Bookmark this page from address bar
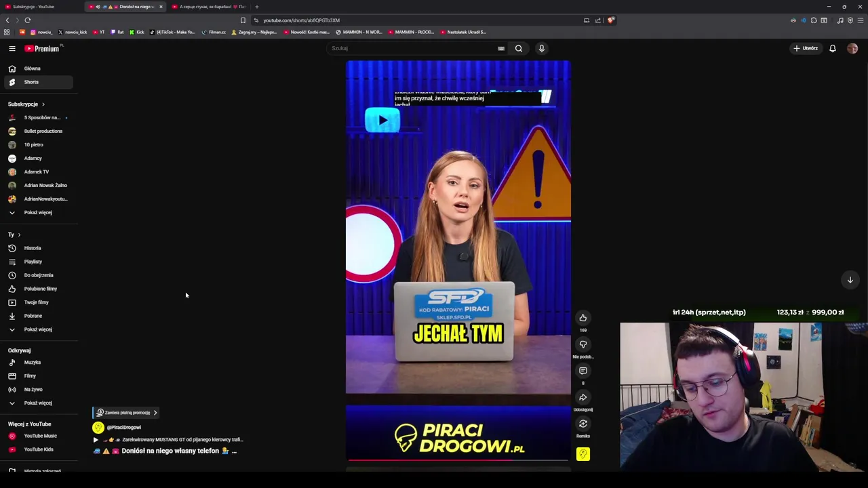This screenshot has width=868, height=488. [x=243, y=20]
